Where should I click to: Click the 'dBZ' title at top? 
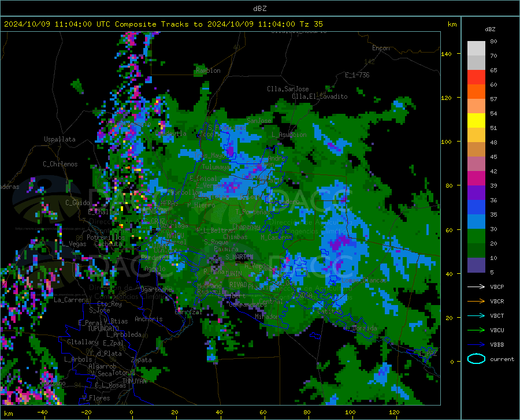(259, 9)
